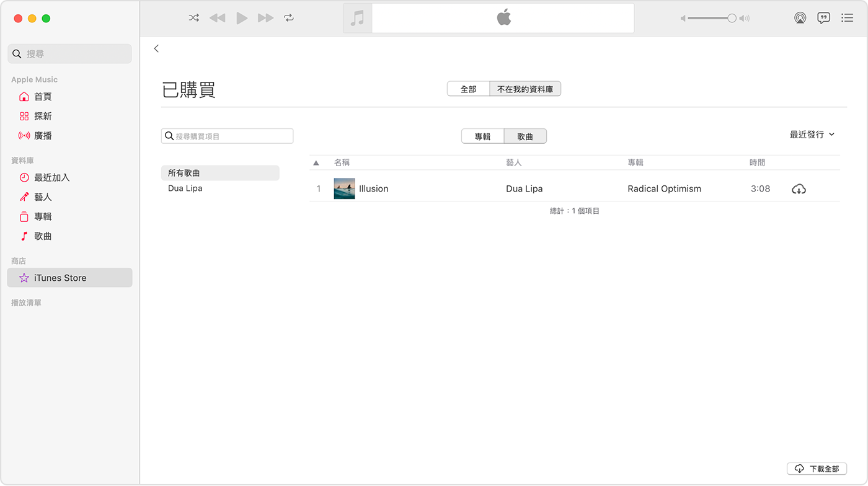Click the Illusion album artwork thumbnail
The height and width of the screenshot is (486, 868).
click(x=344, y=188)
